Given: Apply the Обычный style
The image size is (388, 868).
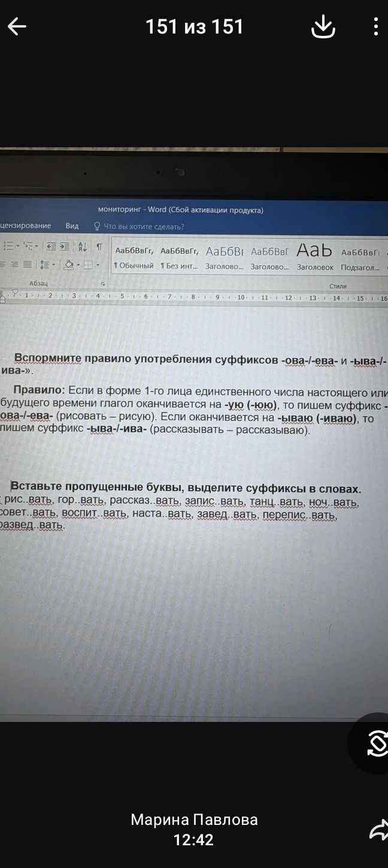Looking at the screenshot, I should 134,259.
